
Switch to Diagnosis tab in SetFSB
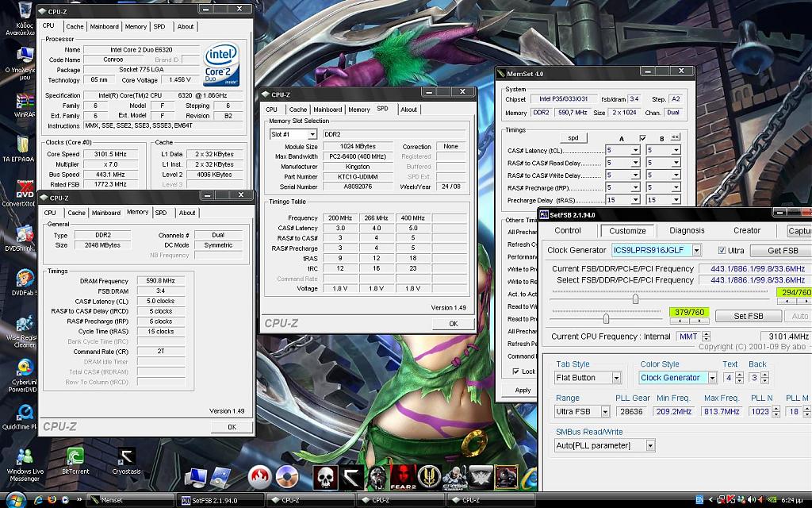pyautogui.click(x=687, y=231)
